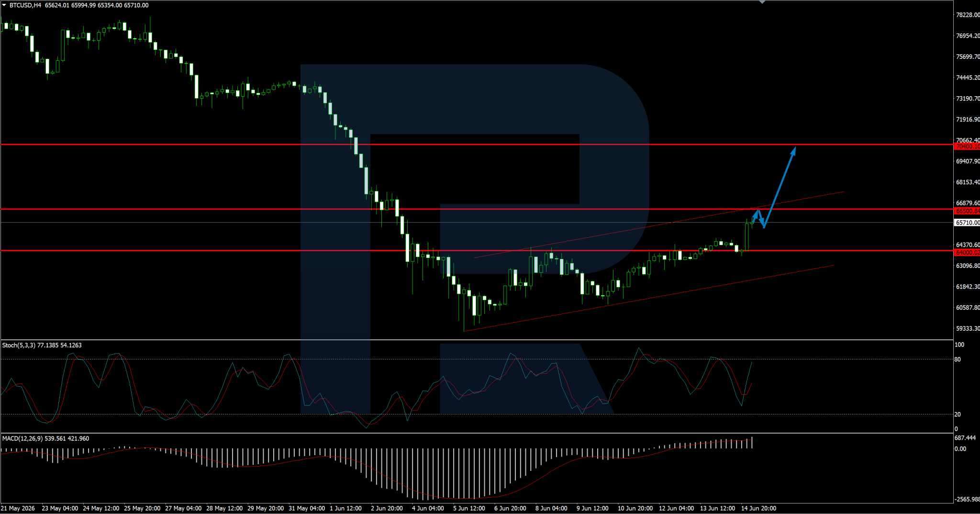Click the BTCUSD,H4 symbol title

[x=25, y=5]
